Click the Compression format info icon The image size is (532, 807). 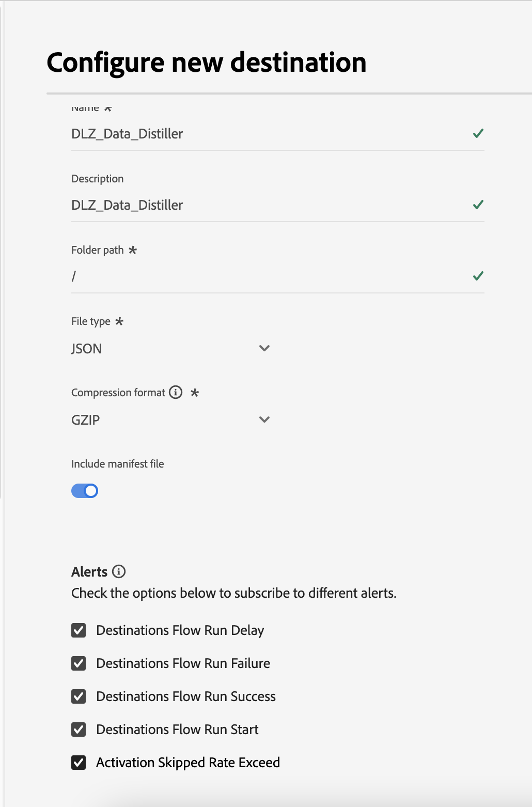(176, 392)
